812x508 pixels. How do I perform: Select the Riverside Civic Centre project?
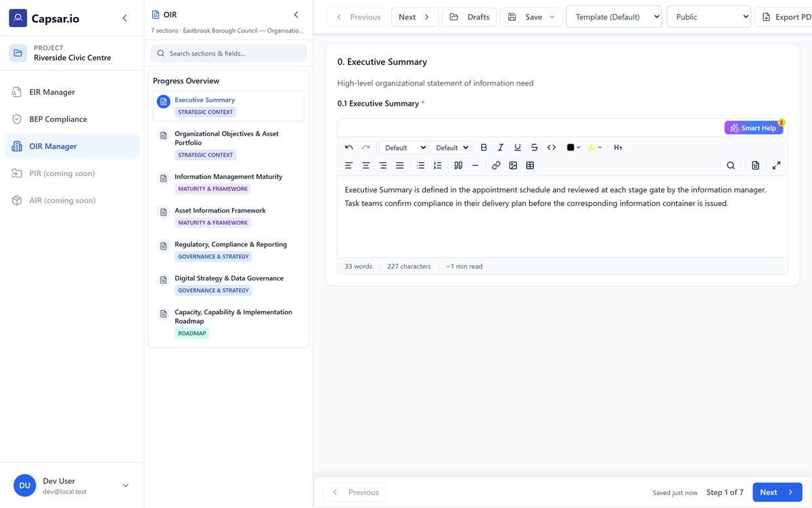coord(72,53)
